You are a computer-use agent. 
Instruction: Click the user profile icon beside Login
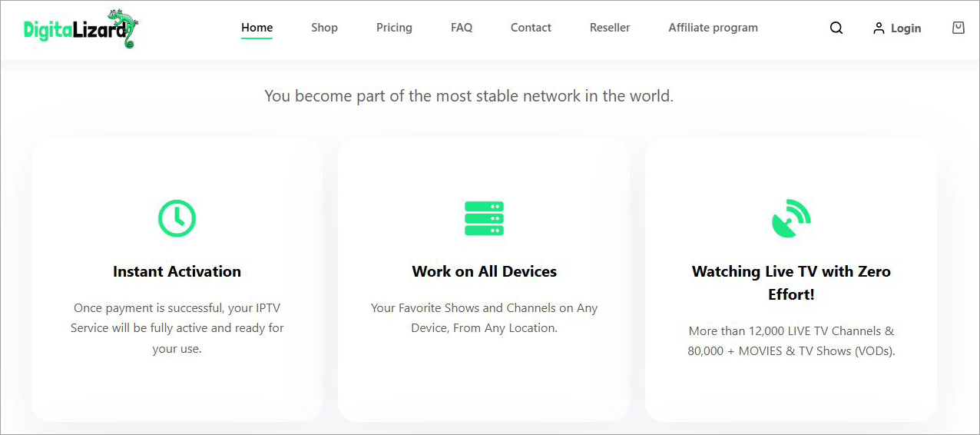click(x=879, y=28)
